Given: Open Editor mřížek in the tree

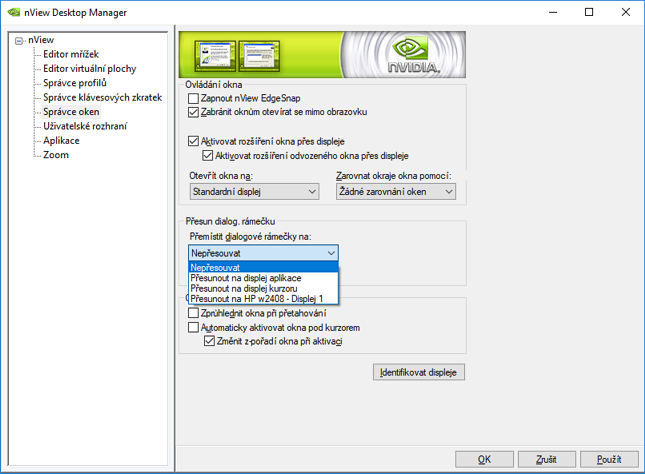Looking at the screenshot, I should pyautogui.click(x=71, y=54).
